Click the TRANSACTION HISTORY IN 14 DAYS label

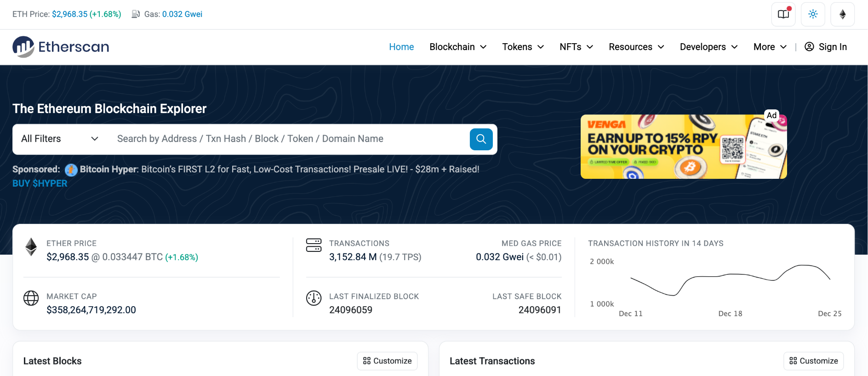(656, 243)
